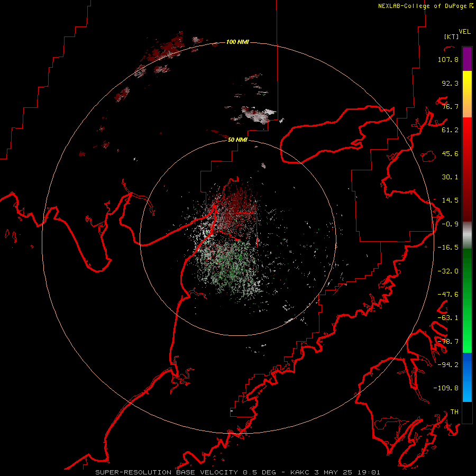Click the gray near-zero color bar segment
Screen dimensions: 476x476
[467, 235]
